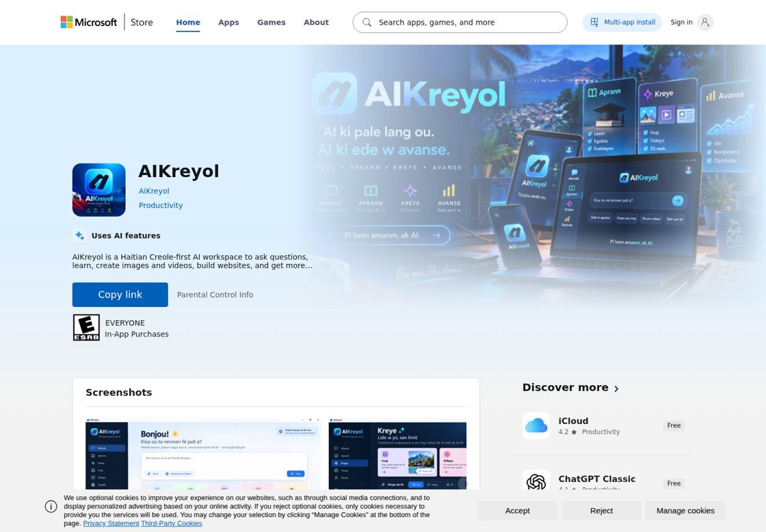
Task: Click the AI features sparkle icon
Action: [79, 235]
